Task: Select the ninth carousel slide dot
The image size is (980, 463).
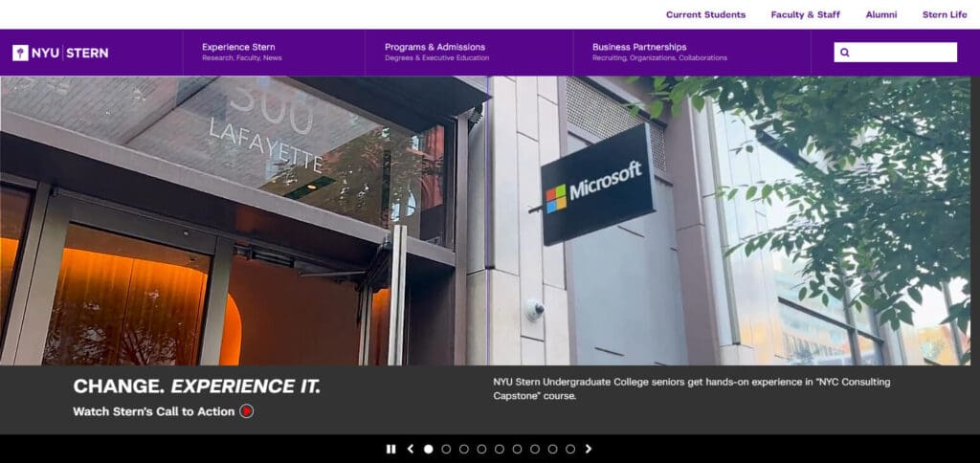Action: (570, 449)
